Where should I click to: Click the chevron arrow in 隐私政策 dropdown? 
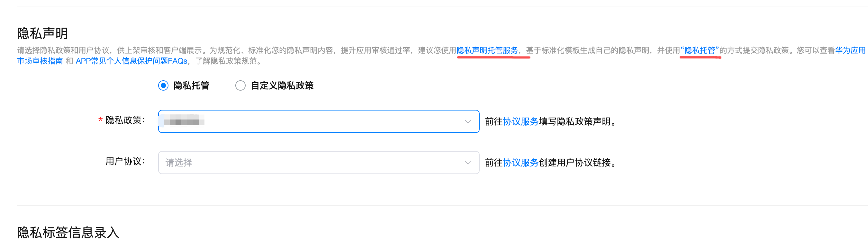point(468,121)
